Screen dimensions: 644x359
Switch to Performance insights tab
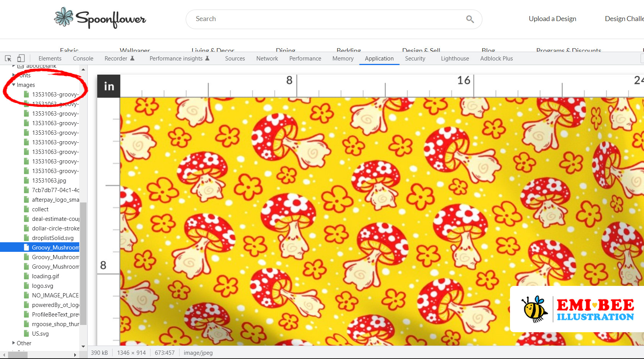tap(180, 59)
